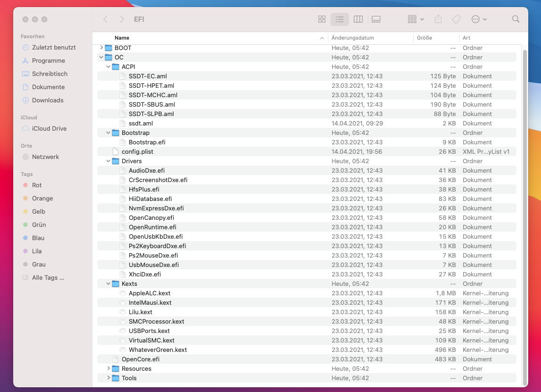Image resolution: width=541 pixels, height=392 pixels.
Task: Open Netzwerk in the sidebar
Action: 41,157
